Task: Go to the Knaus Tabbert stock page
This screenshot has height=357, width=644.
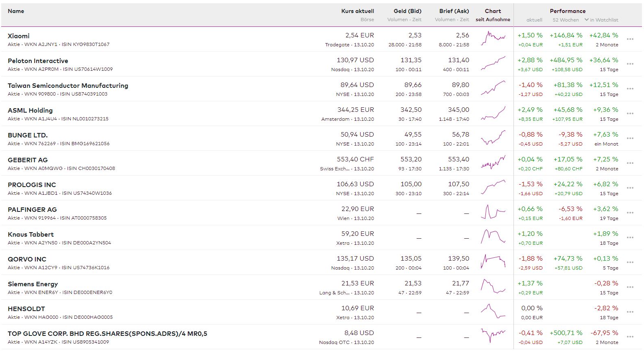Action: click(31, 235)
